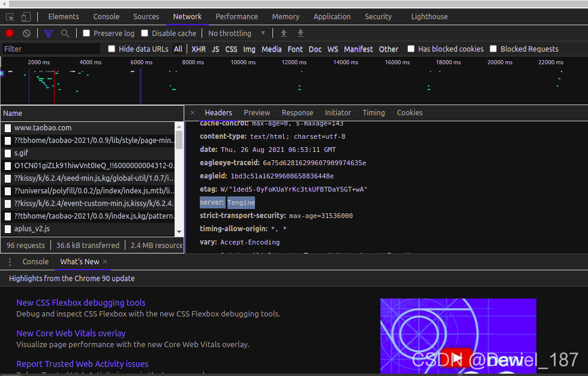Image resolution: width=588 pixels, height=376 pixels.
Task: Show the Timing tab
Action: click(x=373, y=112)
